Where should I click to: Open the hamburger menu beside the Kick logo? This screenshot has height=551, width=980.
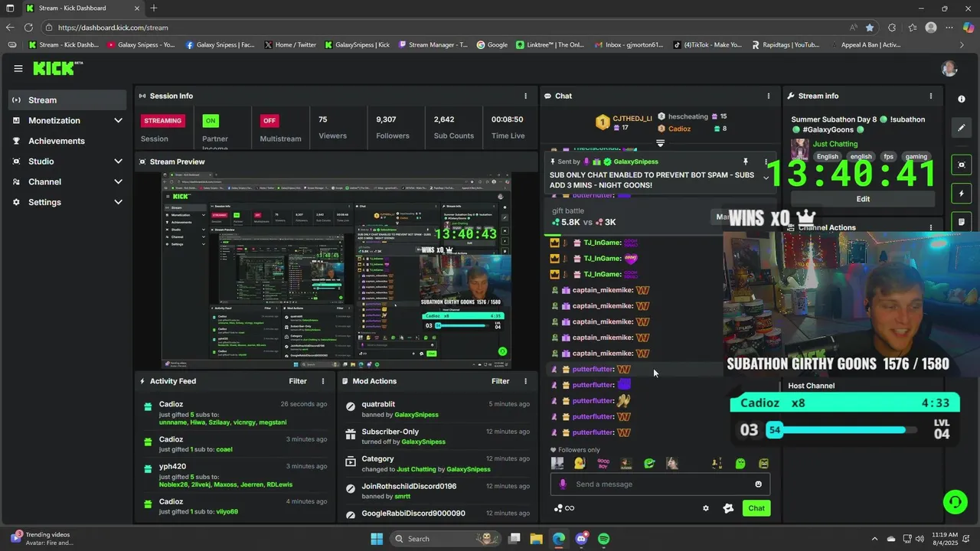pyautogui.click(x=18, y=68)
